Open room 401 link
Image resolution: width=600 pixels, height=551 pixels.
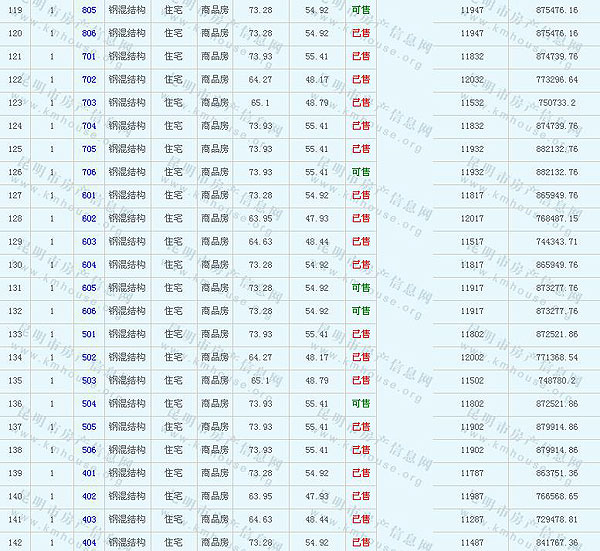[89, 473]
